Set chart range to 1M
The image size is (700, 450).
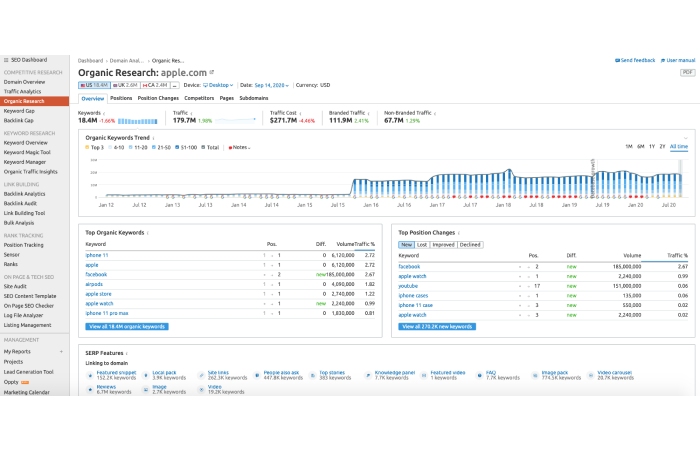tap(629, 146)
